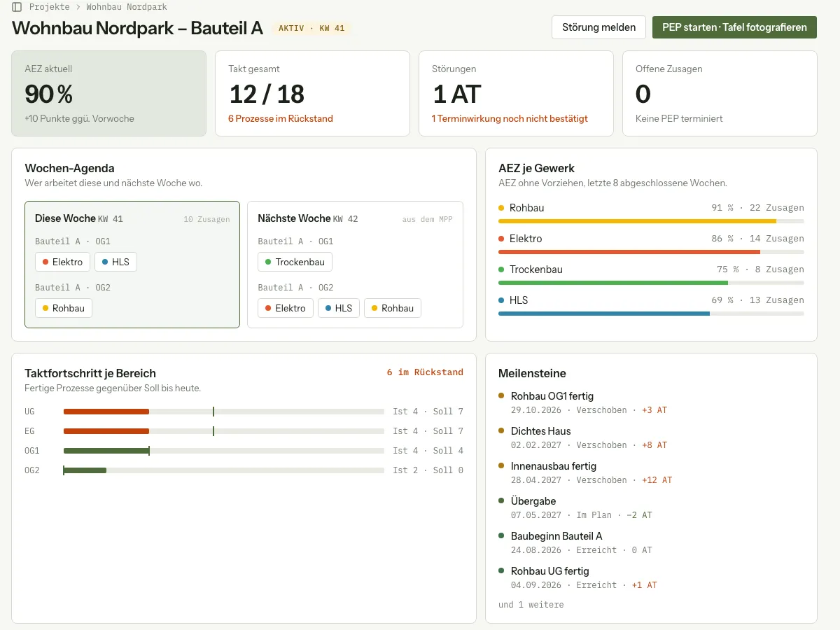Click the Rohbau chip under Nächste Woche
Screen dimensions: 840x630
click(393, 308)
